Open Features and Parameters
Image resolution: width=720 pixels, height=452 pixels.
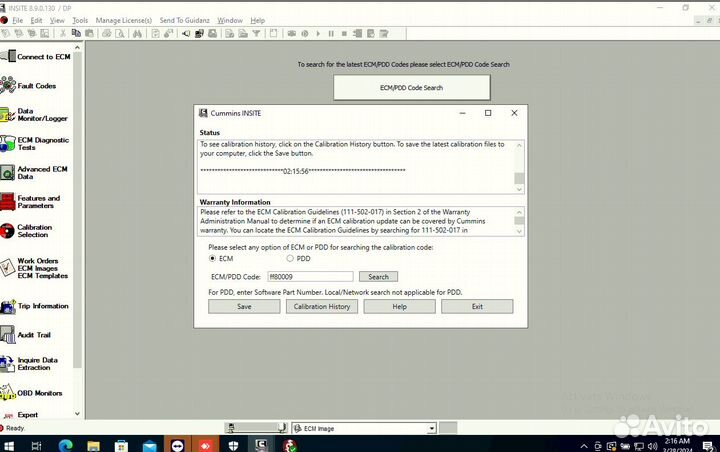[x=30, y=202]
